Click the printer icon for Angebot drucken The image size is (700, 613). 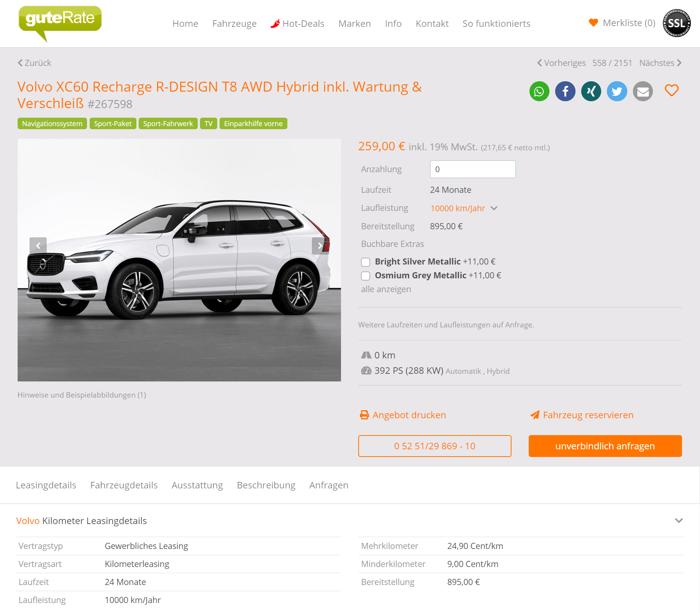(x=364, y=415)
